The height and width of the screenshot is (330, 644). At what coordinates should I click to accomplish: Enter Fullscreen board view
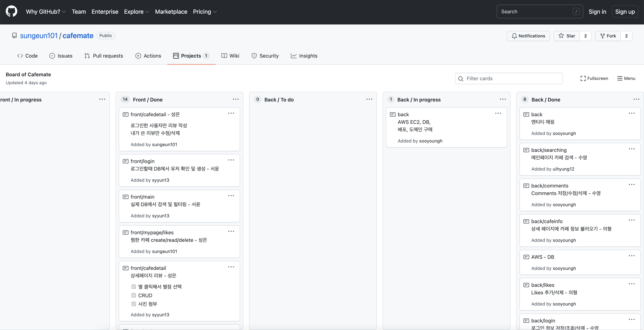click(x=594, y=78)
